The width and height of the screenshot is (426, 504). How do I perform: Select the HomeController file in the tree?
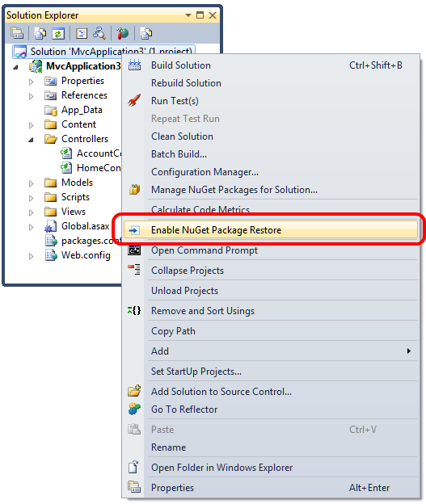tap(99, 168)
